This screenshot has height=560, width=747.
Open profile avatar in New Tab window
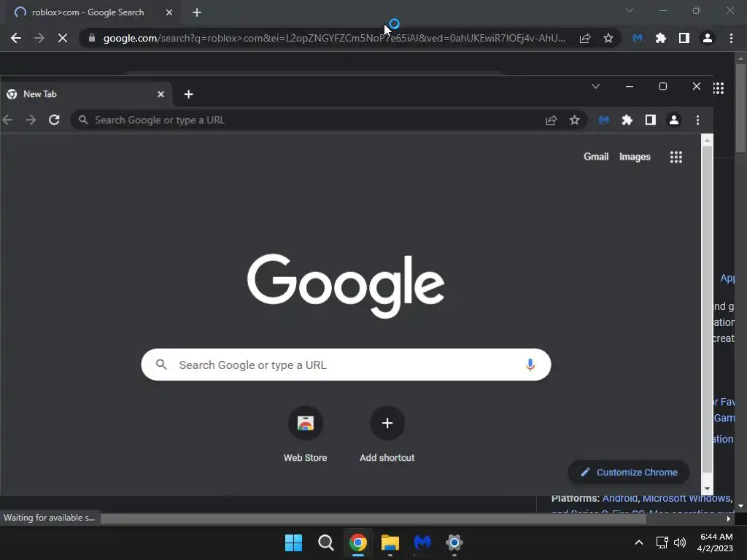point(673,120)
